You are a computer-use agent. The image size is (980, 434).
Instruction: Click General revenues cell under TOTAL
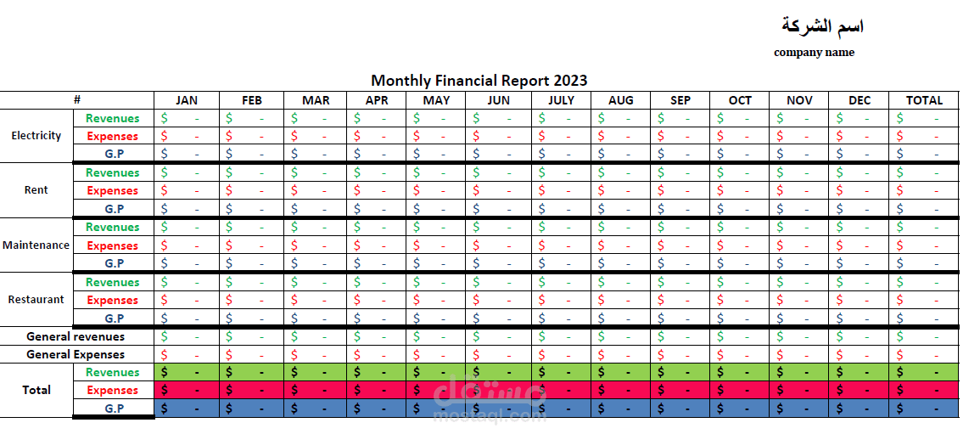pyautogui.click(x=924, y=336)
